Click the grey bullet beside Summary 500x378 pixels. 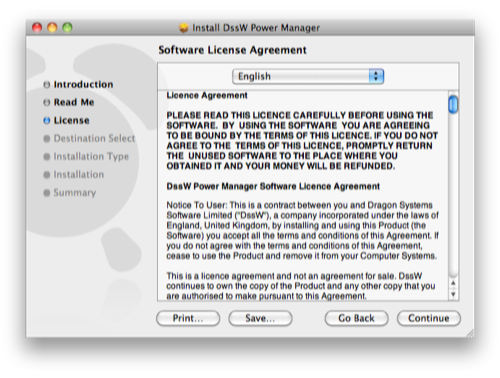[x=47, y=193]
